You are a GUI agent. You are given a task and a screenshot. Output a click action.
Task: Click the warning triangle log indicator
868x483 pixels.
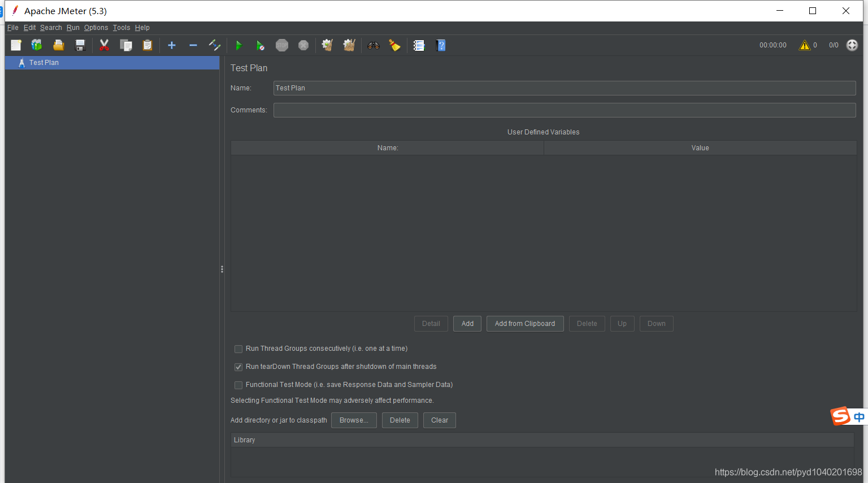tap(804, 45)
